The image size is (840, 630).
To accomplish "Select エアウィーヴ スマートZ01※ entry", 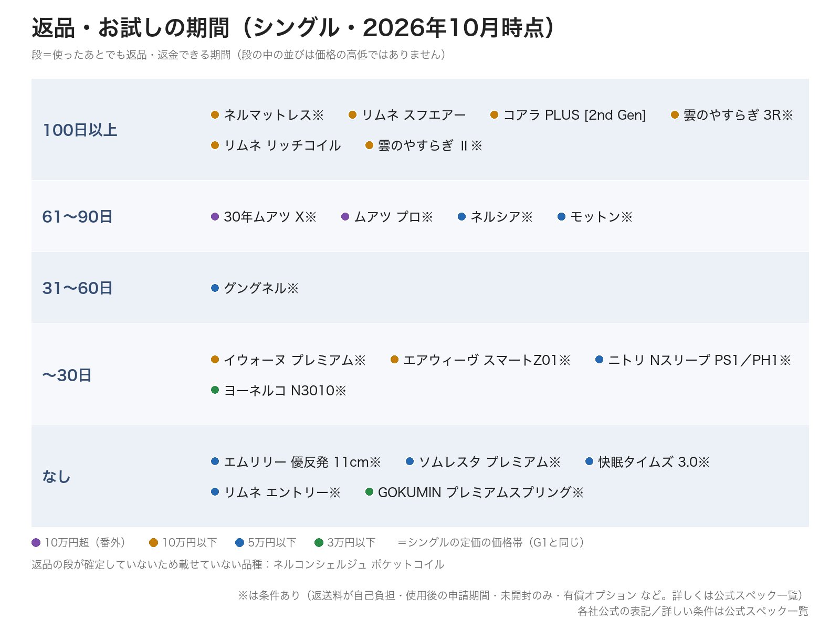I will 480,360.
